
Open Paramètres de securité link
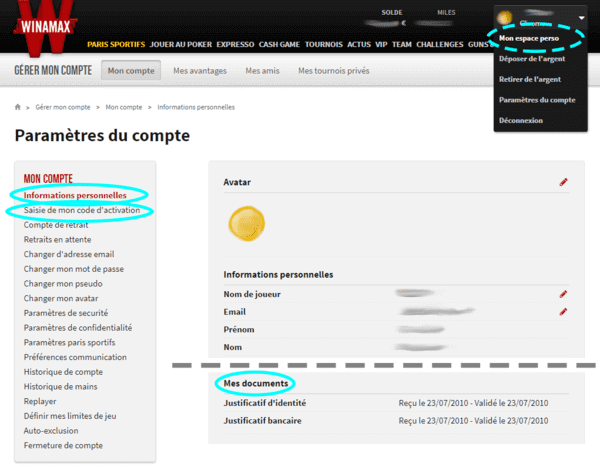point(66,313)
